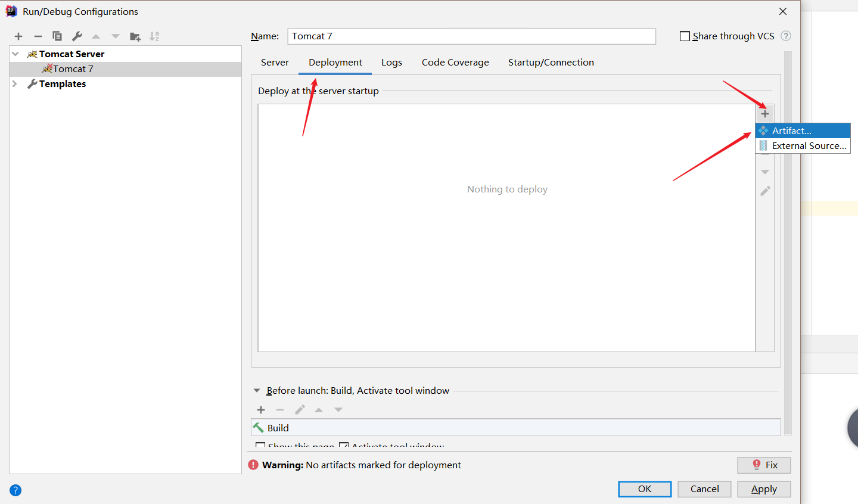Click the Fix button

click(764, 465)
